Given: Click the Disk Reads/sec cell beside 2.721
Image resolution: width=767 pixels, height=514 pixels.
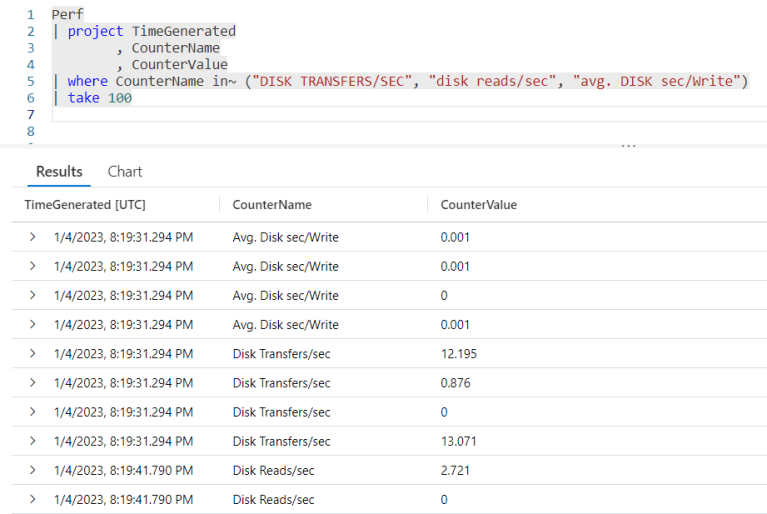Looking at the screenshot, I should coord(273,470).
